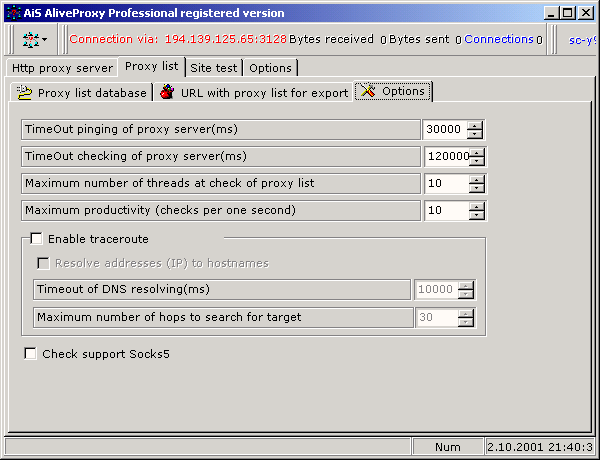Click the Bytes sent label
The height and width of the screenshot is (460, 600).
419,39
